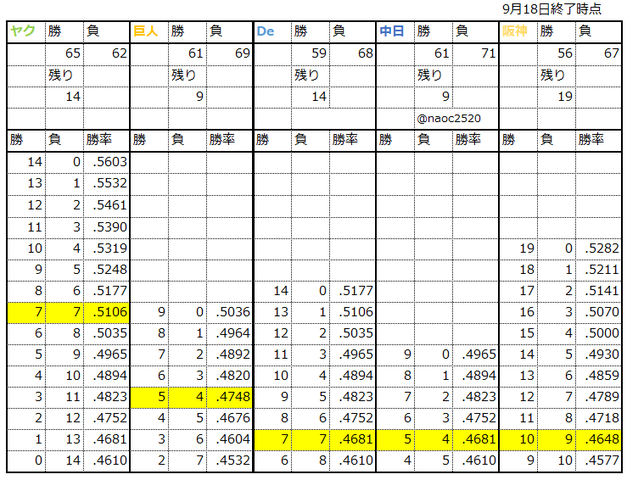
Task: Select .5036 cell in 巨人 column
Action: tap(230, 312)
